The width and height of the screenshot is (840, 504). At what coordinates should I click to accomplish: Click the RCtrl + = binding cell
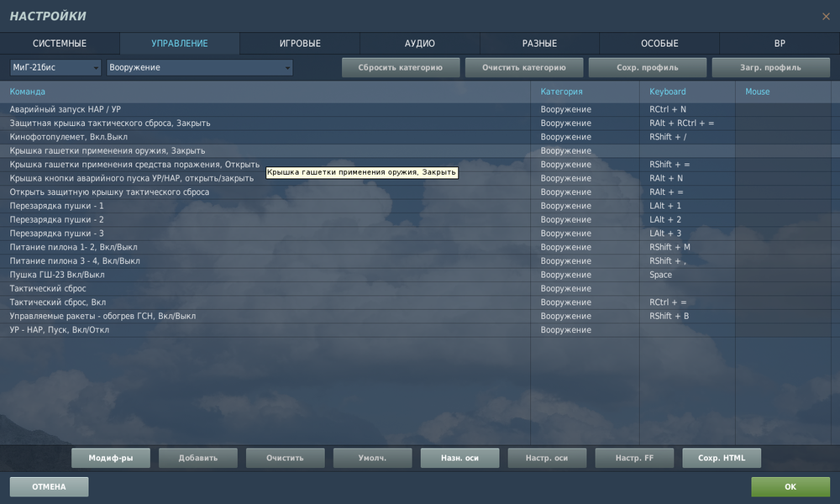(x=687, y=302)
